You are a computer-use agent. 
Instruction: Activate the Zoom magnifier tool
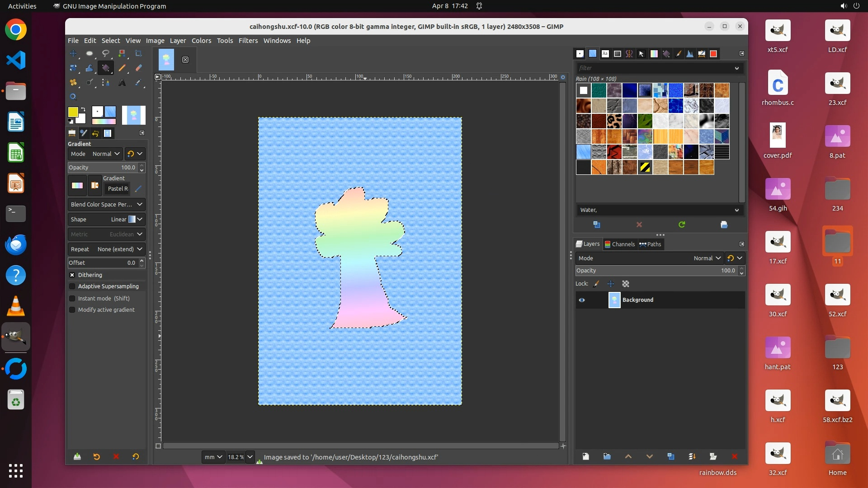[73, 97]
